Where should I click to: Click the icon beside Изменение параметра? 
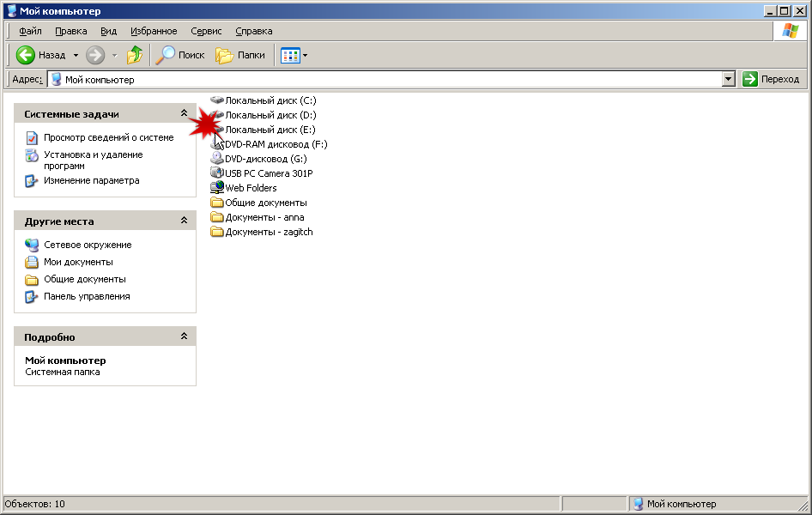(32, 181)
